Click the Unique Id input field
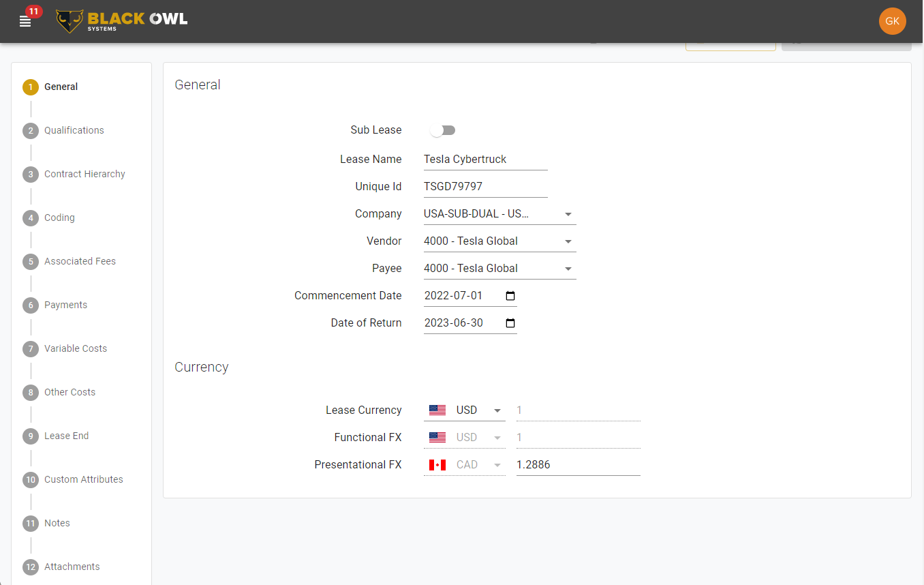 (485, 185)
